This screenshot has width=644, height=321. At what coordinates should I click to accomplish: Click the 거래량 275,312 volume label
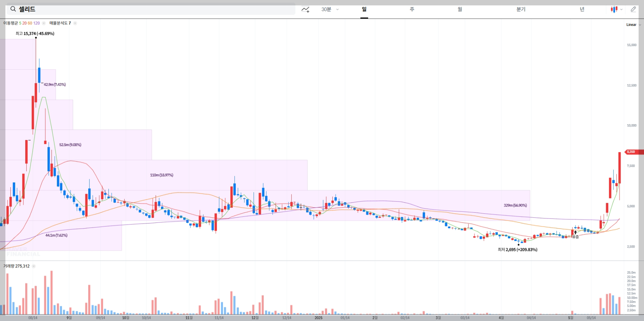pos(17,266)
